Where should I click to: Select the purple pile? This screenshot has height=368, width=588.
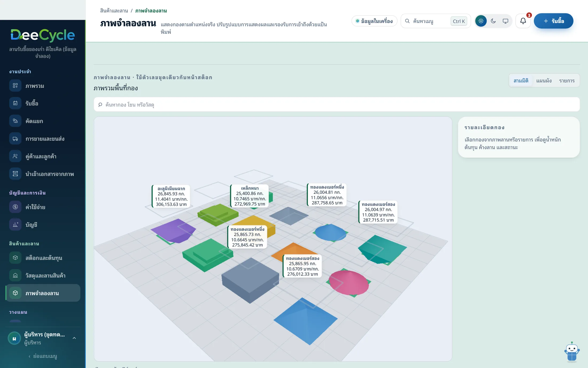[x=173, y=230]
